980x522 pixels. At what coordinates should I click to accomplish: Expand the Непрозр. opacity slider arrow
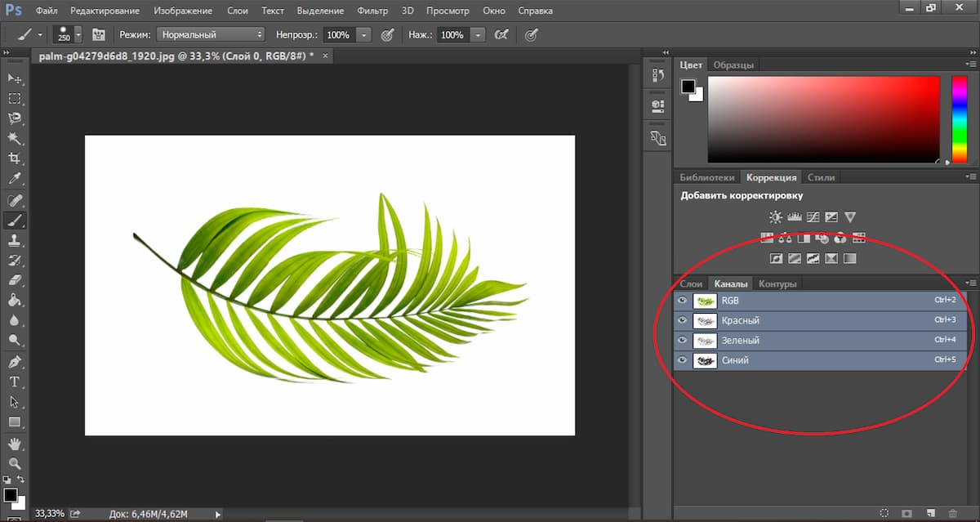coord(363,35)
